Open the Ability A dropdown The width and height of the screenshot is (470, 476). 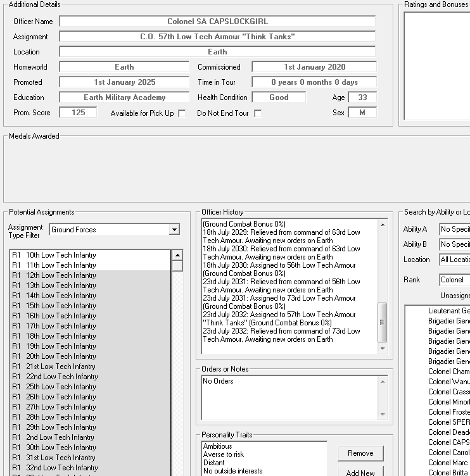tap(455, 229)
